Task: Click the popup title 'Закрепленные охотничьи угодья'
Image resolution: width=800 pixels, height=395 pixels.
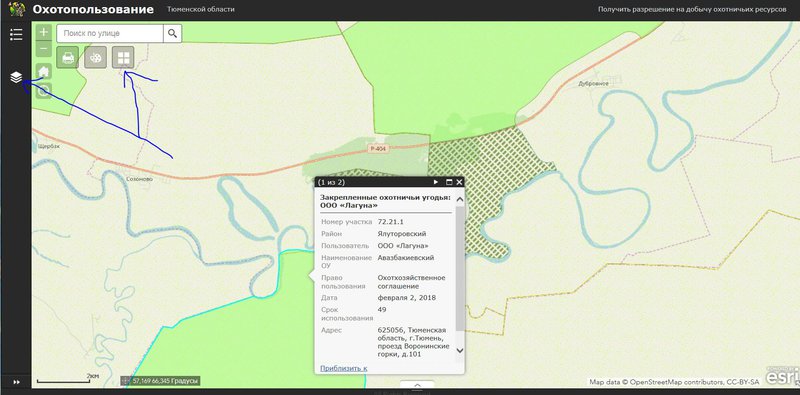Action: click(385, 197)
